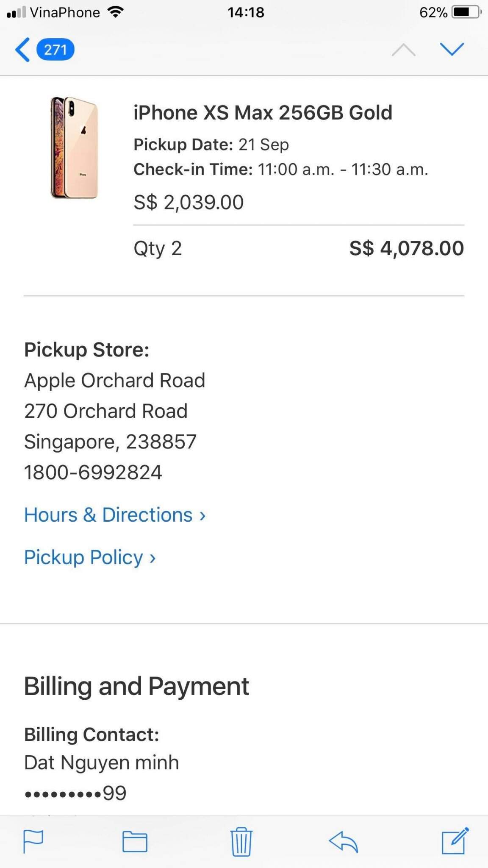Tap the clock in status bar
The height and width of the screenshot is (868, 488).
point(246,12)
